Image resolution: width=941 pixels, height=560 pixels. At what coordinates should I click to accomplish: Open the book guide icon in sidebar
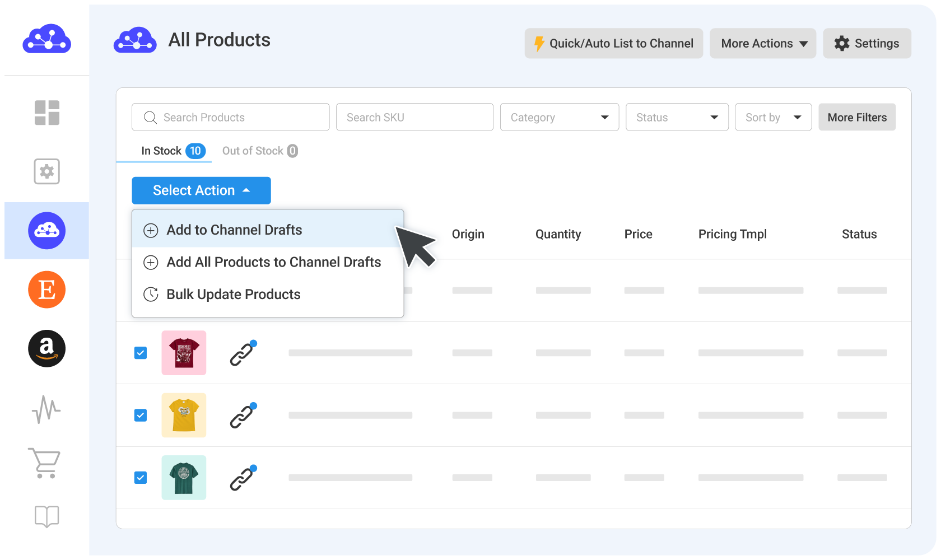click(46, 516)
